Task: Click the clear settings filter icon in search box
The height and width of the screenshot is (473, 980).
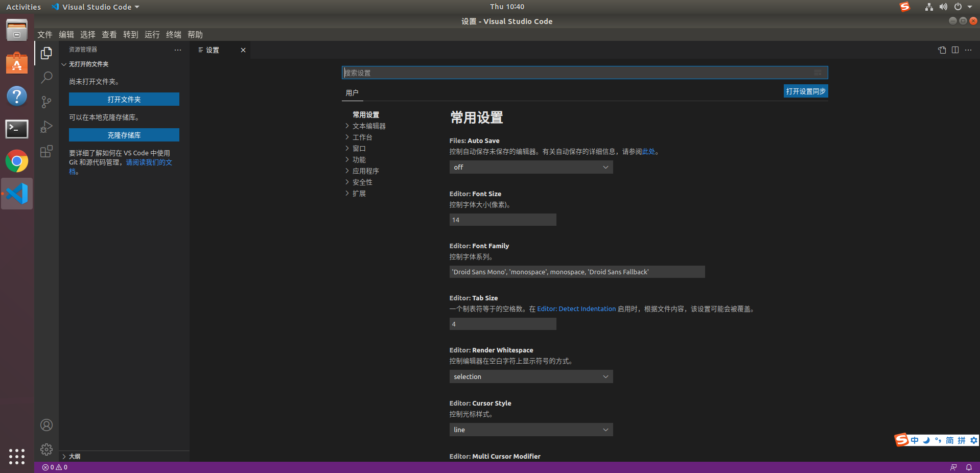Action: click(818, 73)
